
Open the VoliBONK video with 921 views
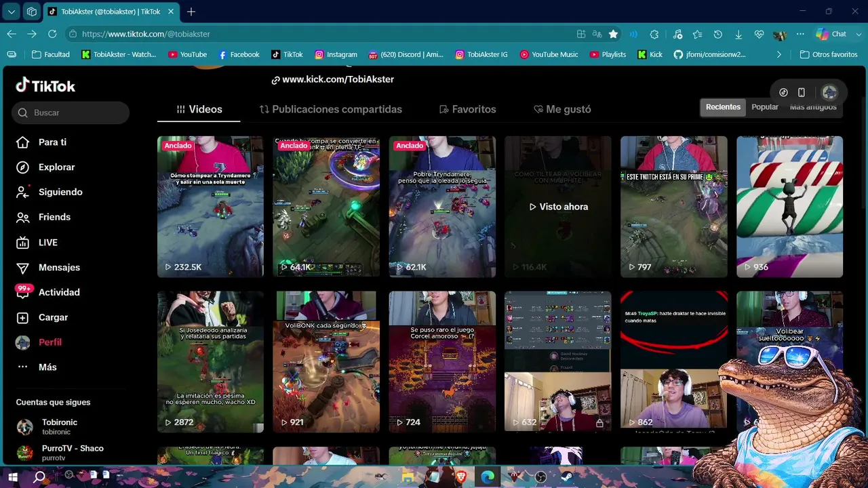pos(326,362)
